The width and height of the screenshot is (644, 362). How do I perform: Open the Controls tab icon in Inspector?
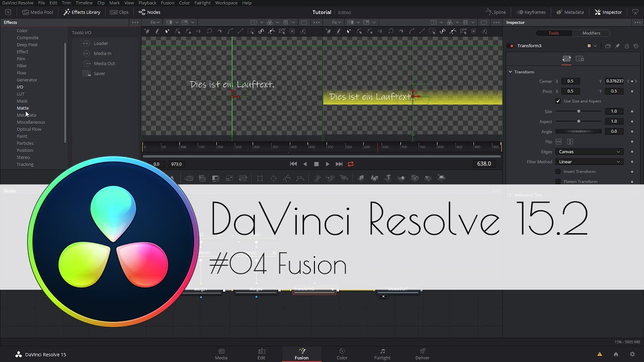(x=567, y=59)
